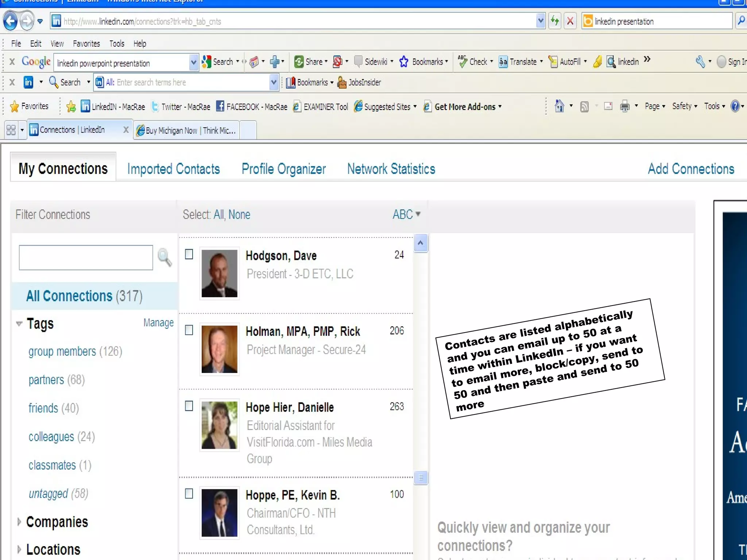This screenshot has width=747, height=560.
Task: Click the Filter Connections search field
Action: 86,257
